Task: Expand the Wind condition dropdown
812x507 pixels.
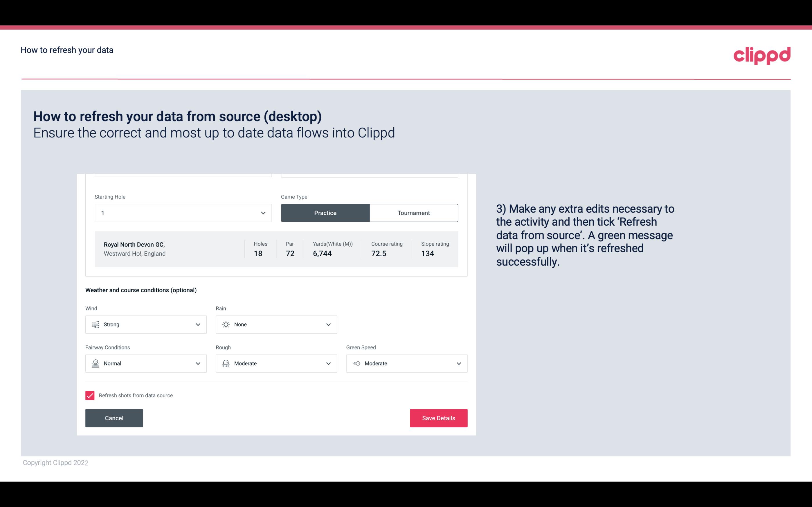Action: [x=198, y=324]
